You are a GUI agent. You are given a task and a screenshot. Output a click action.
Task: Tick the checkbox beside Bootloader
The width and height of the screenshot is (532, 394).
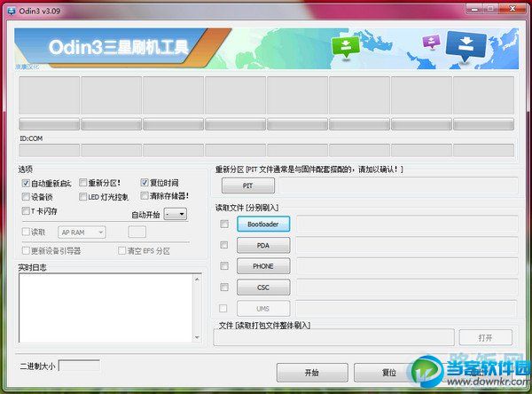coord(224,224)
